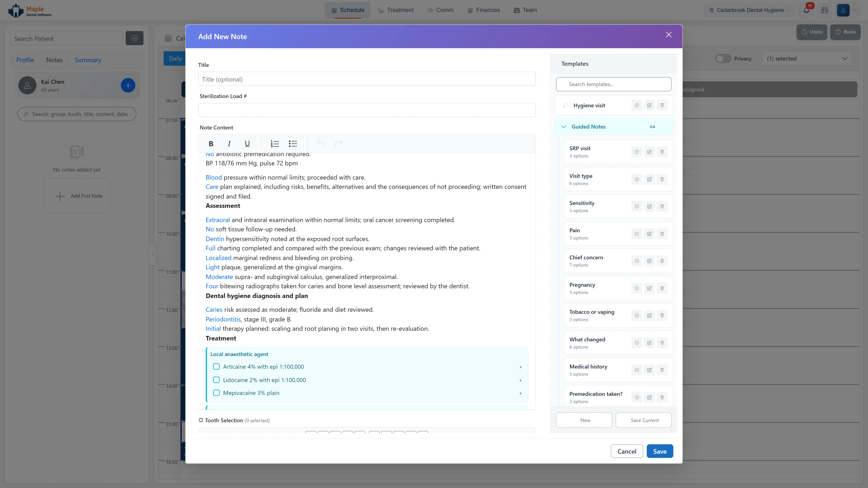
Task: Check Lidocaine 2% with epi option
Action: [x=216, y=380]
